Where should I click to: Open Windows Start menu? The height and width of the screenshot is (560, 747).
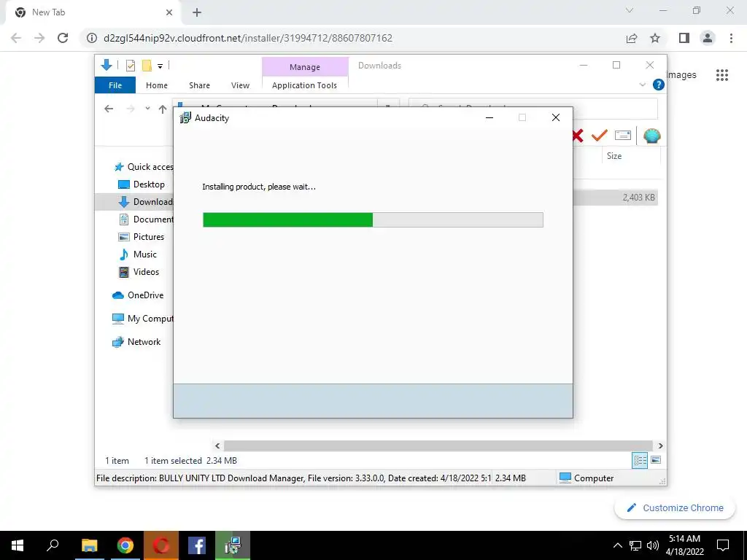(18, 545)
